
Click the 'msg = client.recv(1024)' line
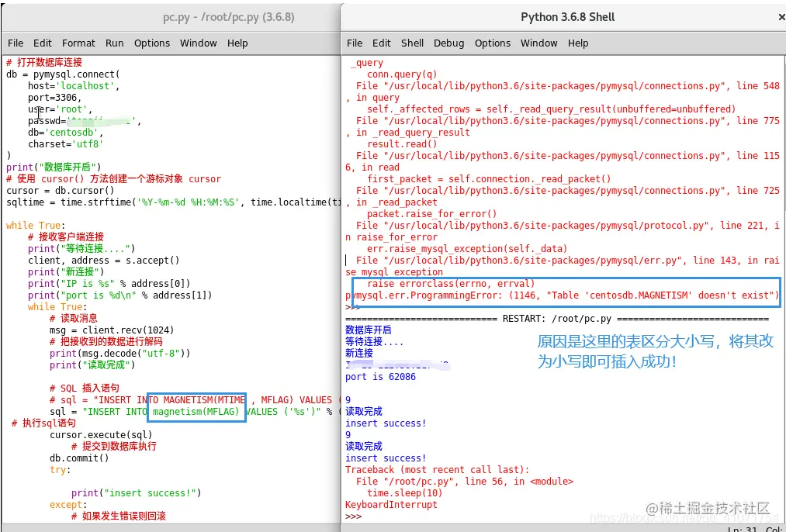tap(112, 330)
